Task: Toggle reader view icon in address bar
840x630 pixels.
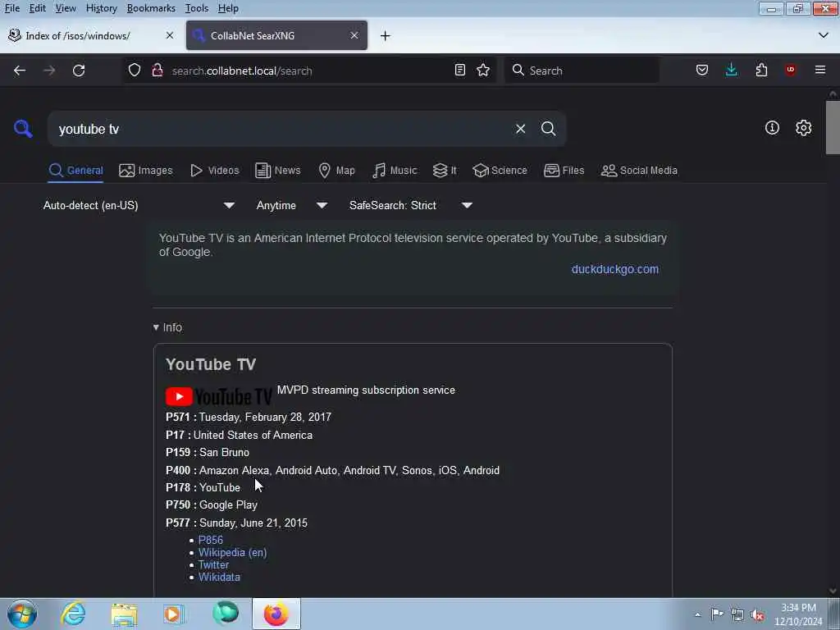Action: coord(459,71)
